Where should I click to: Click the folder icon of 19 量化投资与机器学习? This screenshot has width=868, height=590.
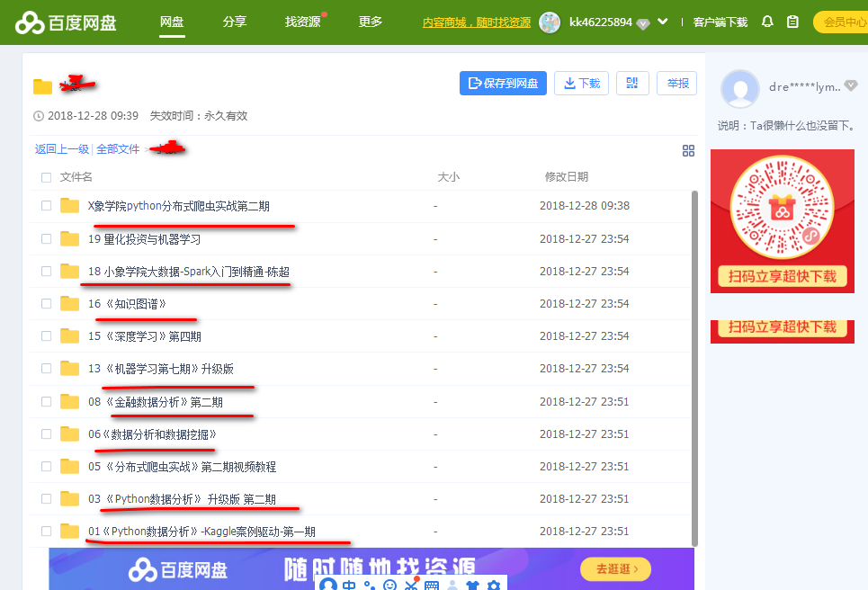tap(70, 239)
